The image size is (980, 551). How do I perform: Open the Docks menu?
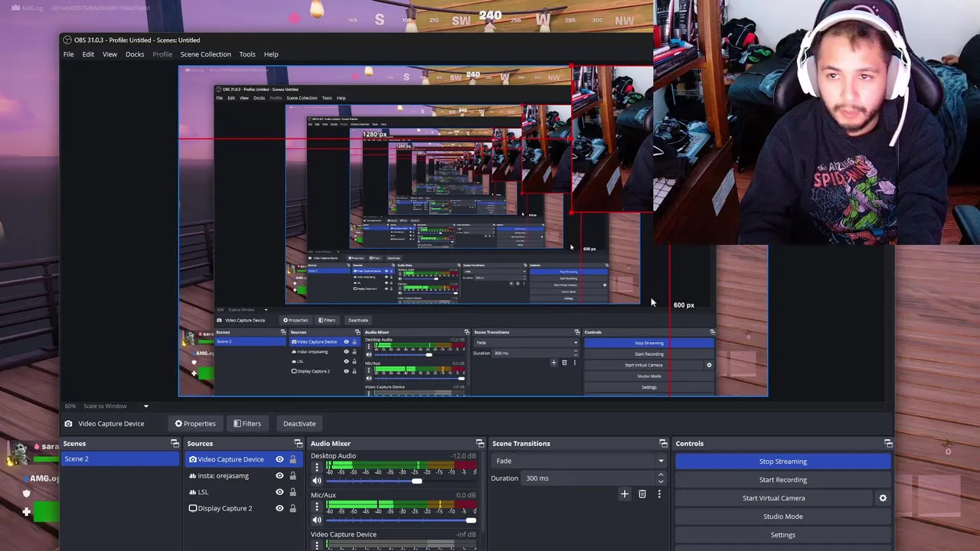(135, 54)
